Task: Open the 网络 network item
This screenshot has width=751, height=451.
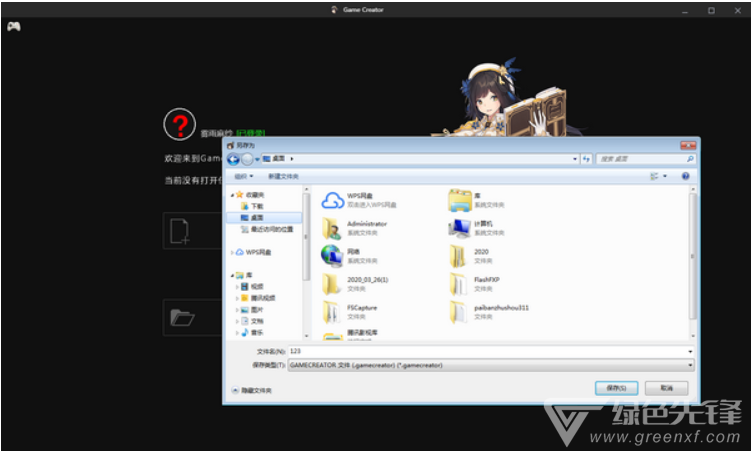Action: click(333, 256)
